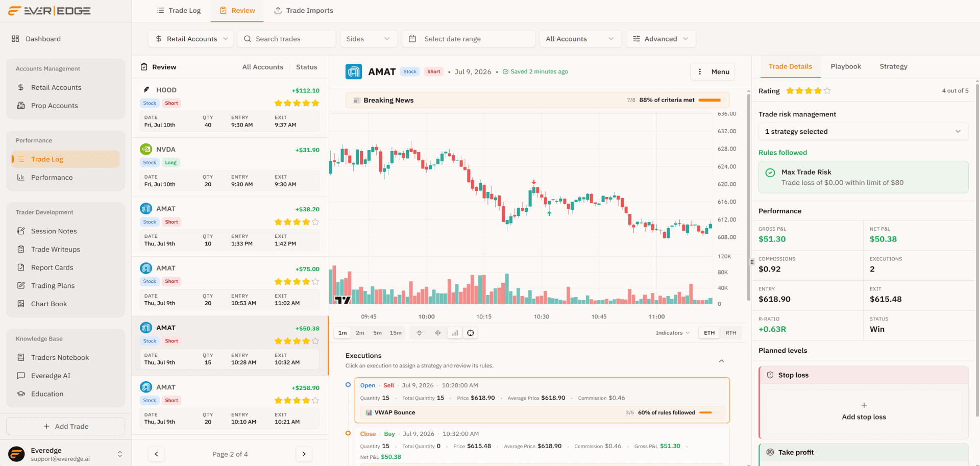
Task: Click the NVDA ticker logo
Action: pos(146,149)
